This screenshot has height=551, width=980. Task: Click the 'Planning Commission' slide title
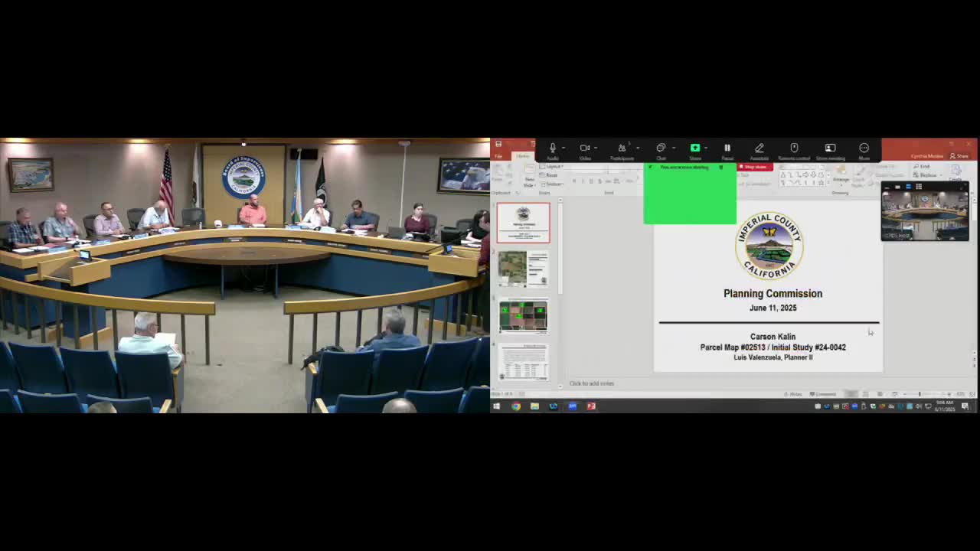pos(773,294)
